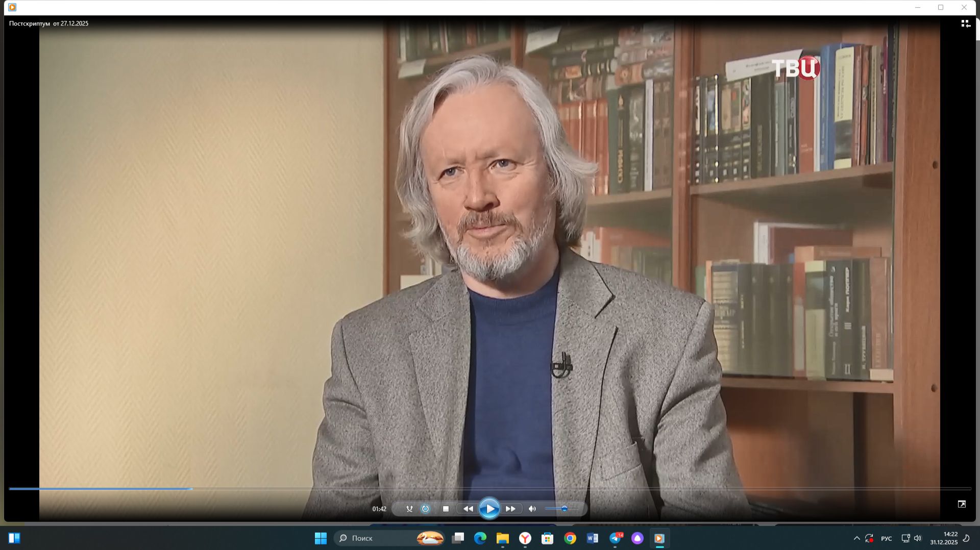Expand the hidden system tray icons
The image size is (980, 550).
(x=856, y=538)
